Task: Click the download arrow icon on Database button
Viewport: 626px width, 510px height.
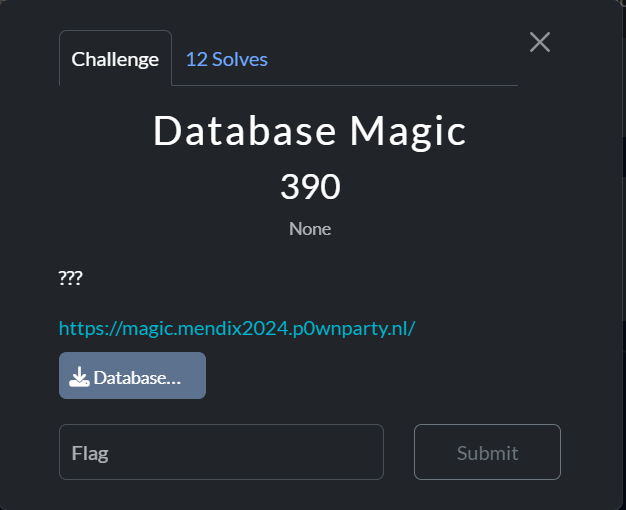Action: click(x=79, y=377)
